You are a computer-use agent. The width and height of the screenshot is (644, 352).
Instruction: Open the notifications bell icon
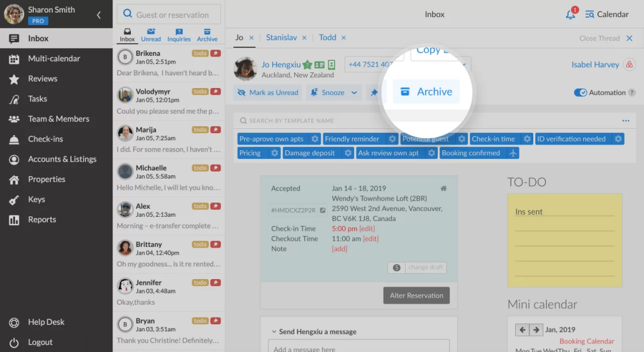click(570, 14)
